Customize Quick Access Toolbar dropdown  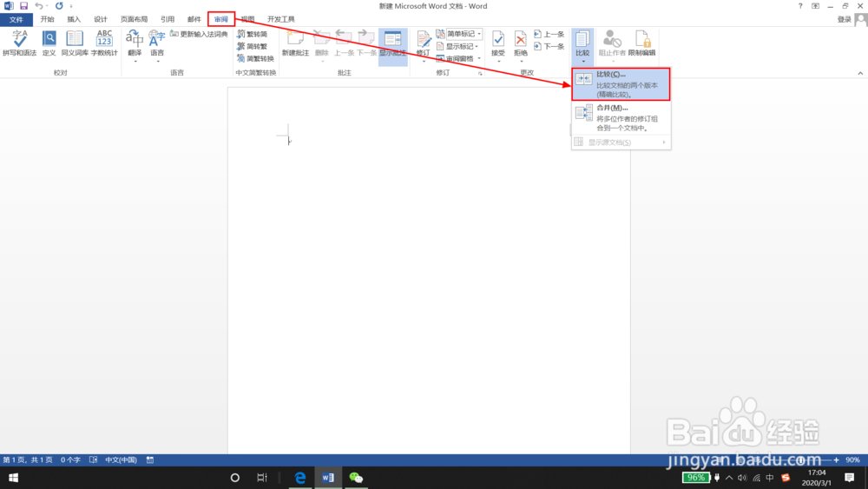pos(71,6)
